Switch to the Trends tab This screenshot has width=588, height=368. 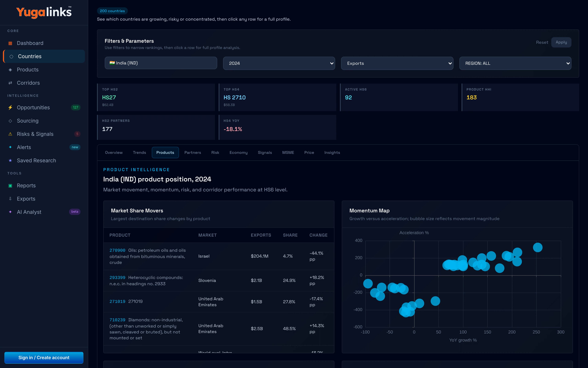pyautogui.click(x=139, y=153)
